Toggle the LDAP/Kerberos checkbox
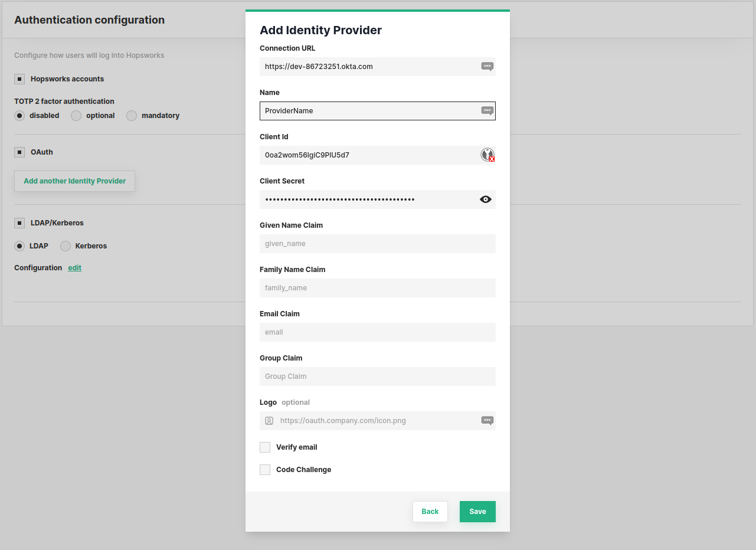The width and height of the screenshot is (756, 550). (19, 222)
